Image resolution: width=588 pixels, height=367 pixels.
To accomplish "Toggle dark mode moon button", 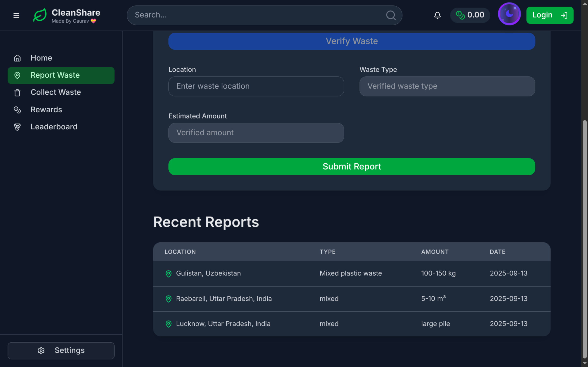I will pyautogui.click(x=509, y=14).
